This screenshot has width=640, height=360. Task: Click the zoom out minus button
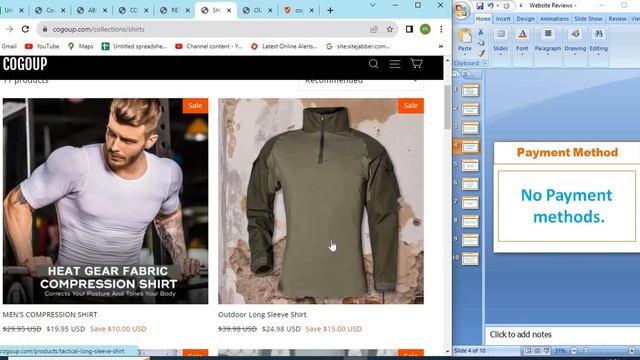click(x=574, y=351)
